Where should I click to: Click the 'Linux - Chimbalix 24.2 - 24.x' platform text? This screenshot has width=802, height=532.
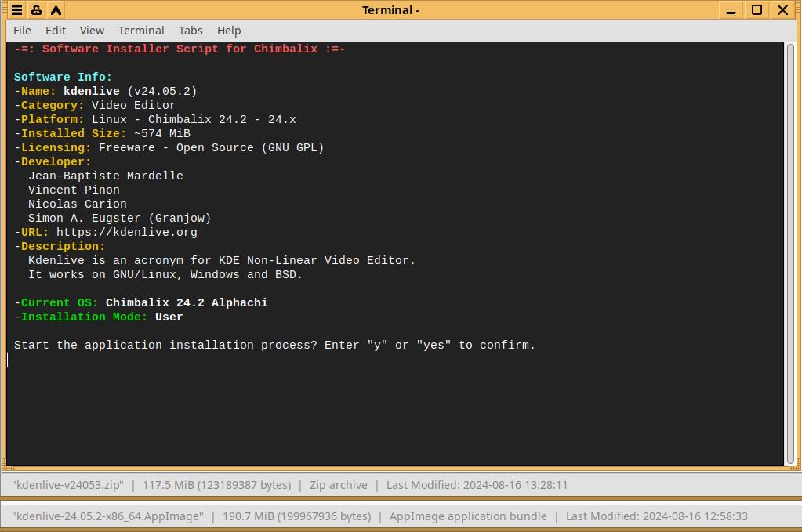[194, 120]
